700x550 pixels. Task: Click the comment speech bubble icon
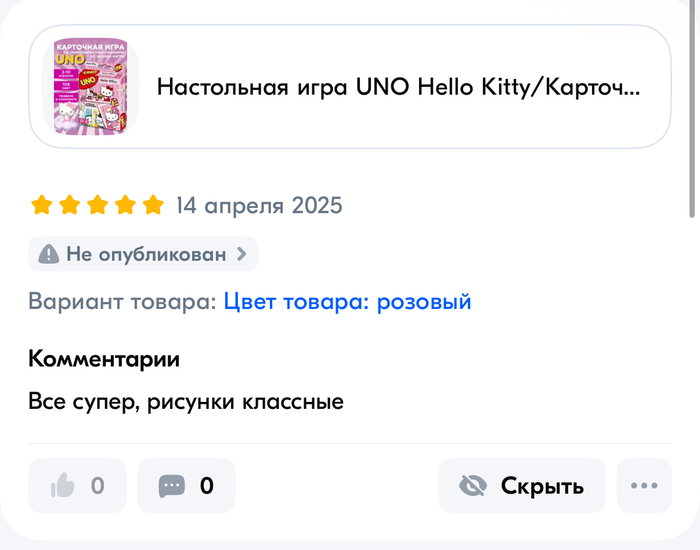click(172, 486)
